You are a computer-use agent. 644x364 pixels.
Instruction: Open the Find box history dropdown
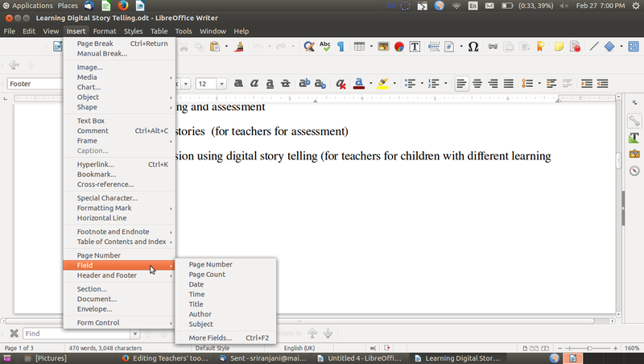[x=134, y=333]
